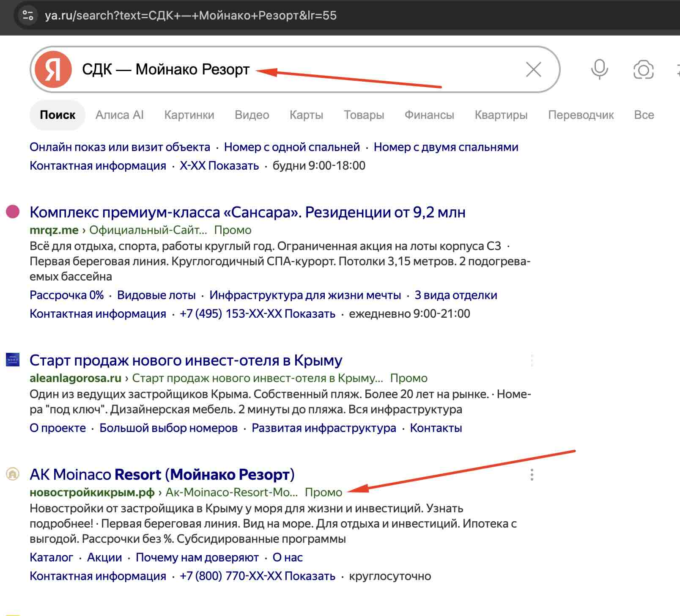This screenshot has height=616, width=680.
Task: Switch to the Квартиры tab
Action: coord(501,115)
